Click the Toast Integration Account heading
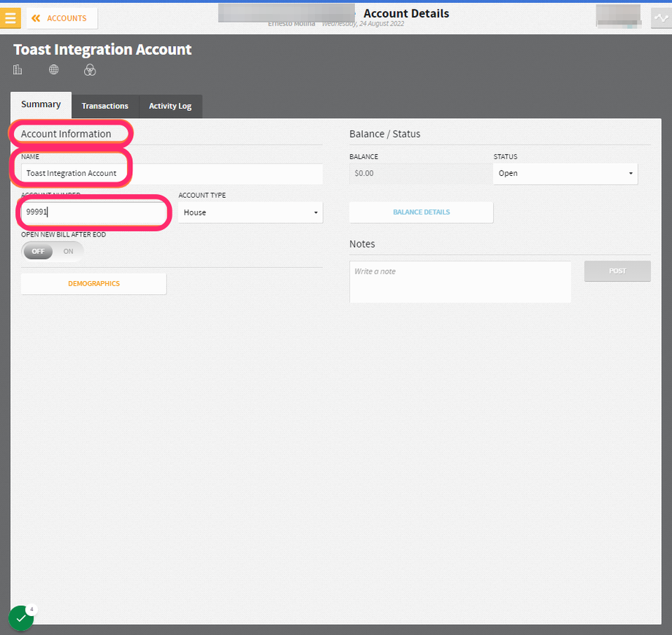 tap(102, 50)
